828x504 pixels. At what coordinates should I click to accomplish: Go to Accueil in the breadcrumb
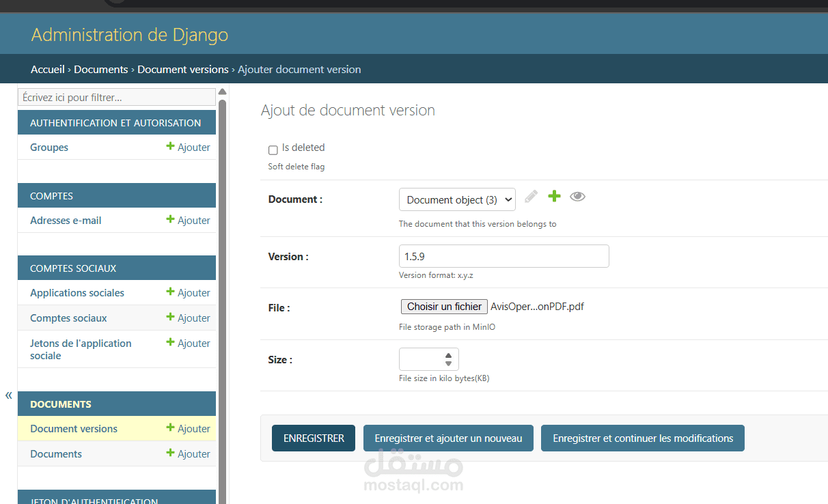click(48, 70)
